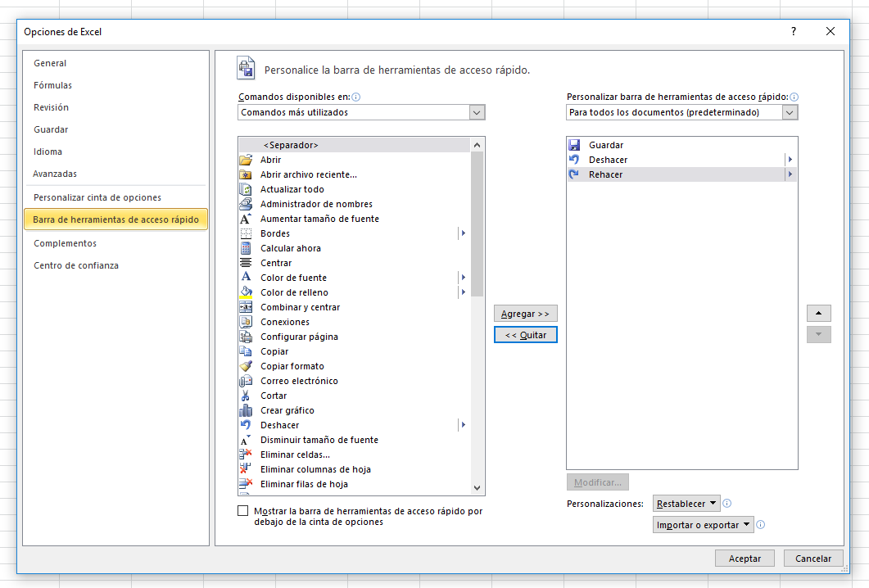Screen dimensions: 869x588
Task: Go to Centro de confianza
Action: click(76, 265)
